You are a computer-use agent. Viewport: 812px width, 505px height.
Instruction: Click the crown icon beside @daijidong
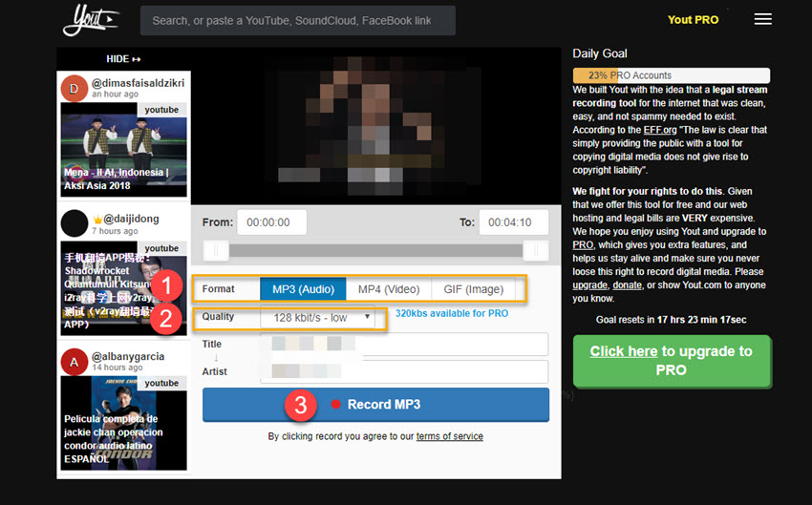pyautogui.click(x=96, y=220)
